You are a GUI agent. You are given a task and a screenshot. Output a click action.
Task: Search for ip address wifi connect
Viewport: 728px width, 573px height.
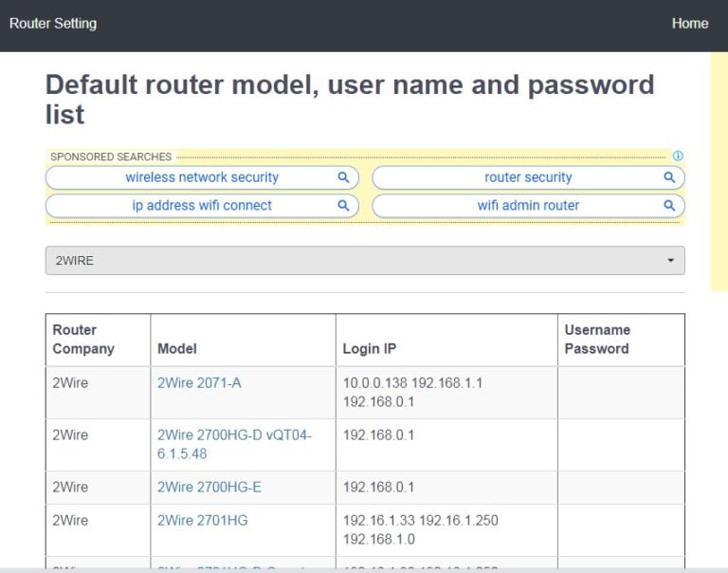[202, 206]
